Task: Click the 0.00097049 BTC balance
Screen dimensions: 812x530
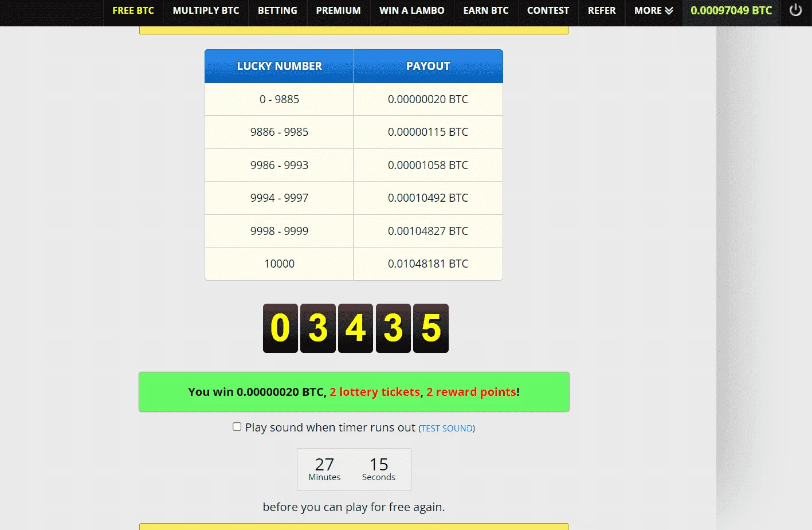Action: [731, 11]
